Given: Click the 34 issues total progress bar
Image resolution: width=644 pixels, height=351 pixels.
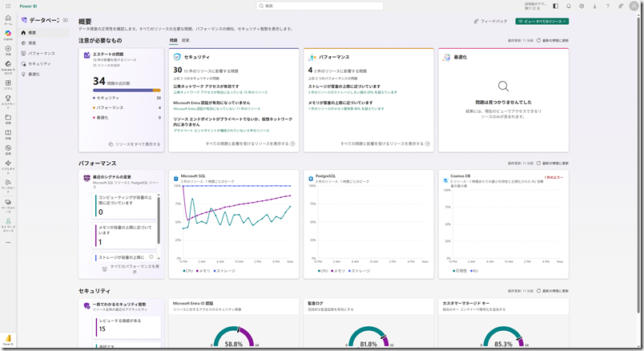Looking at the screenshot, I should tap(127, 90).
